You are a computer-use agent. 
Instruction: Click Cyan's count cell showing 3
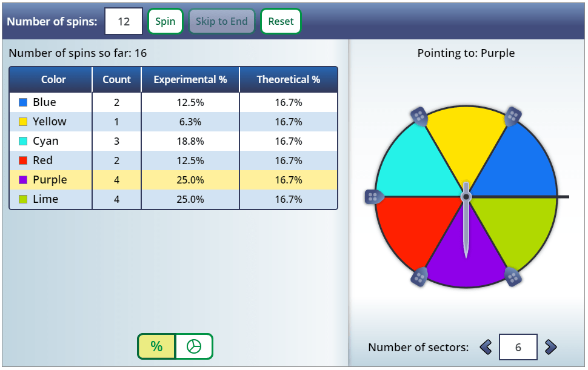(116, 141)
